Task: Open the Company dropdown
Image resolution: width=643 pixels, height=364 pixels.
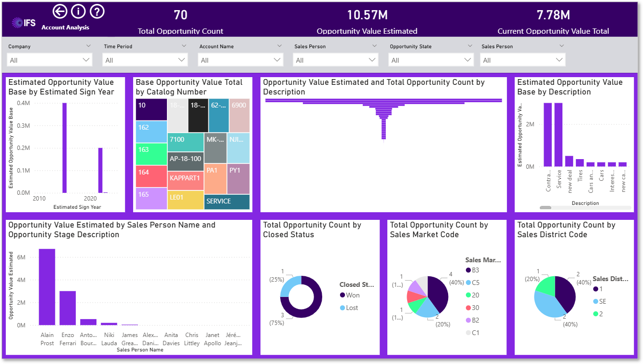Action: (x=50, y=60)
